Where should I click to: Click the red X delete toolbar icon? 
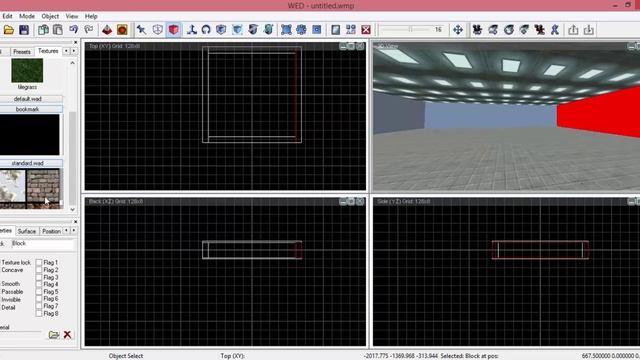tap(366, 30)
